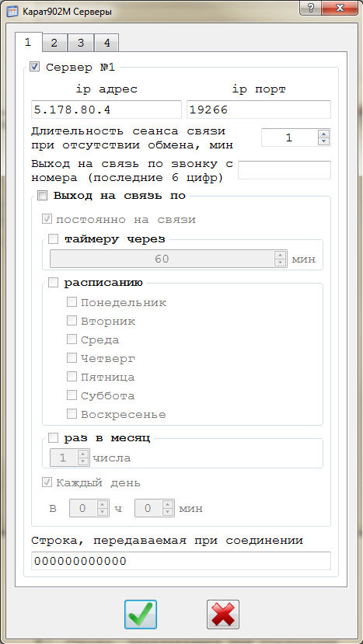
Task: Decrease the daily minutes (мин) spinner
Action: (168, 512)
